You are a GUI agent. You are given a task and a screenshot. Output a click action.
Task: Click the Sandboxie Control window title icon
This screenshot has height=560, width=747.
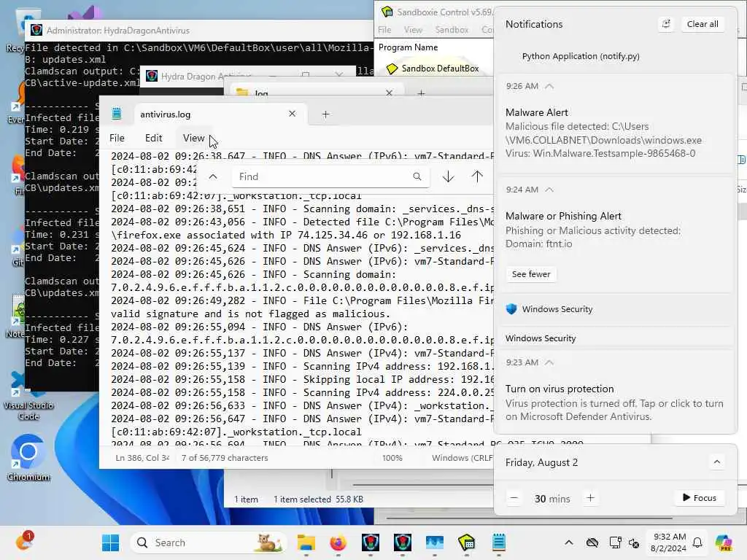(x=387, y=12)
